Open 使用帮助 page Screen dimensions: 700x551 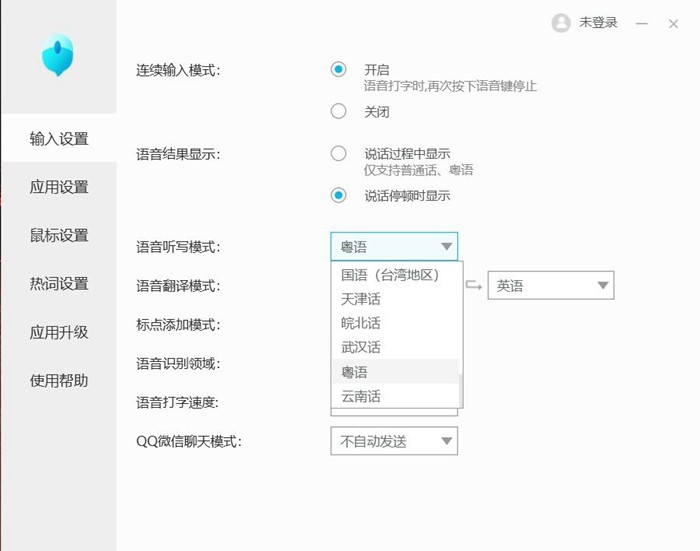coord(59,381)
